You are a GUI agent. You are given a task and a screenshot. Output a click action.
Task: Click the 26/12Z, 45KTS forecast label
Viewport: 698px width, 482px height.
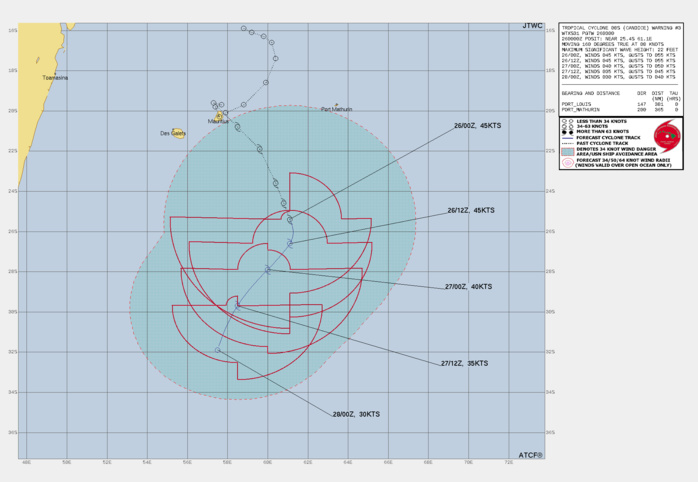point(470,210)
